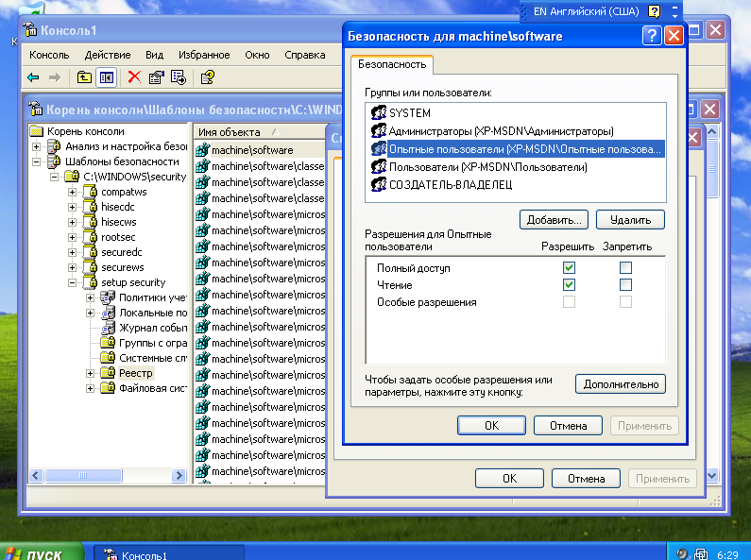Toggle Deny checkbox for Чтение

pos(625,285)
